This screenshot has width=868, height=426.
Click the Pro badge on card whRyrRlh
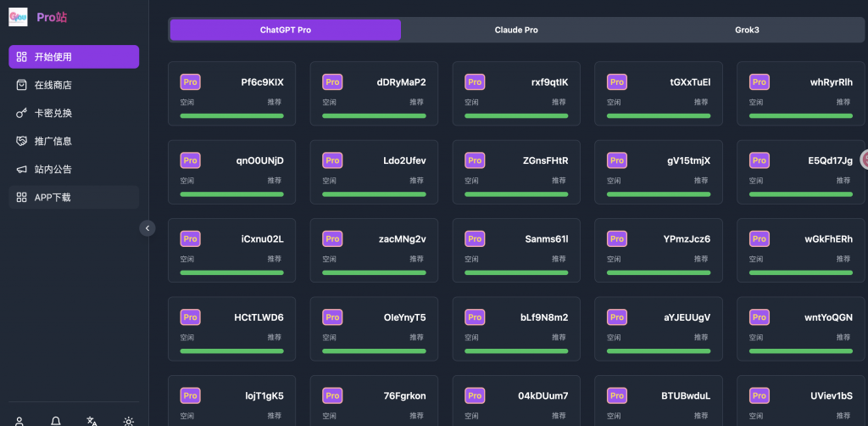(759, 82)
